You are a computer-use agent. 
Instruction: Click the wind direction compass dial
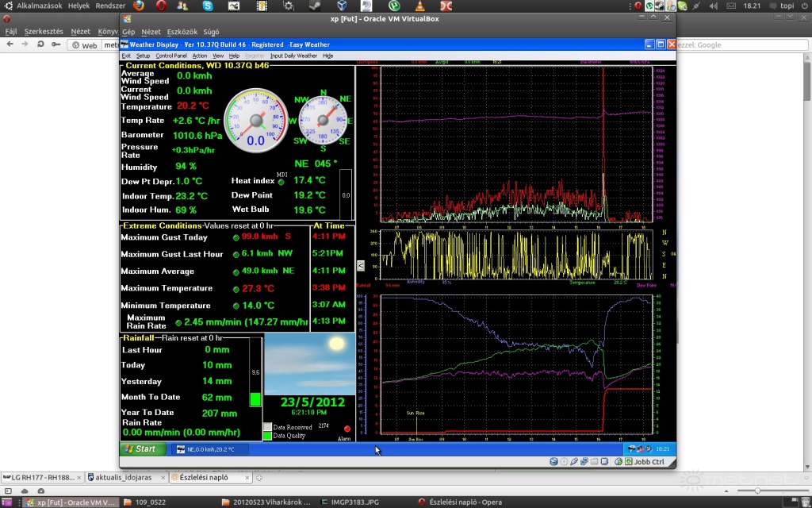(323, 121)
